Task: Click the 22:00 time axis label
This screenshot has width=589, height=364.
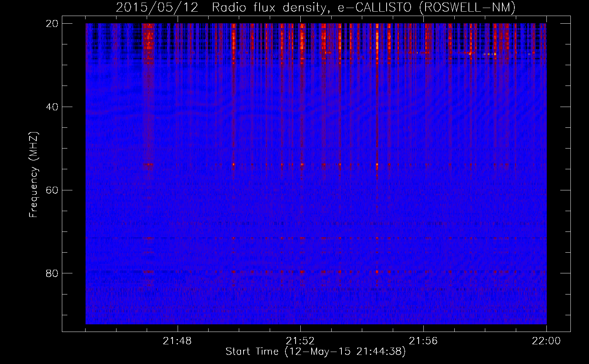Action: (546, 341)
